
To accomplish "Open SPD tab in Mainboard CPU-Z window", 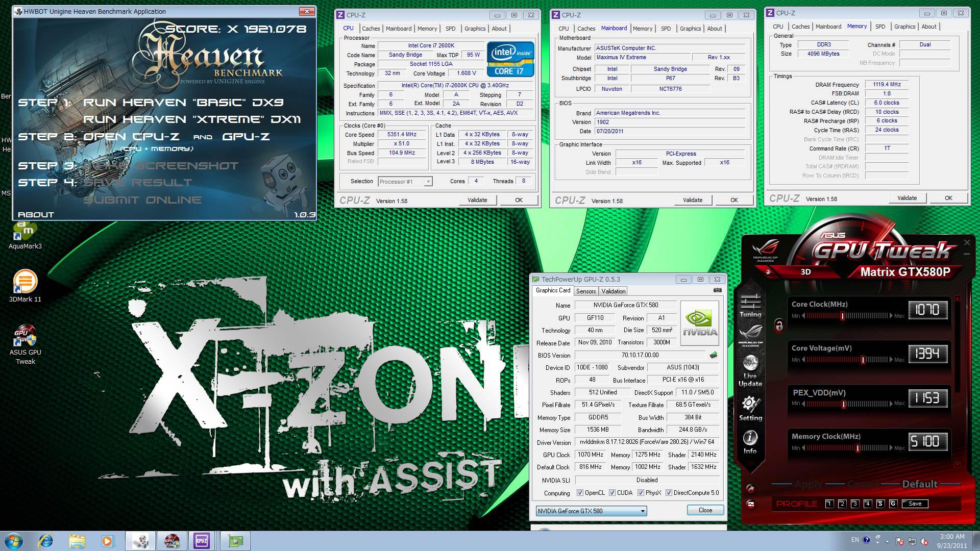I will (666, 29).
